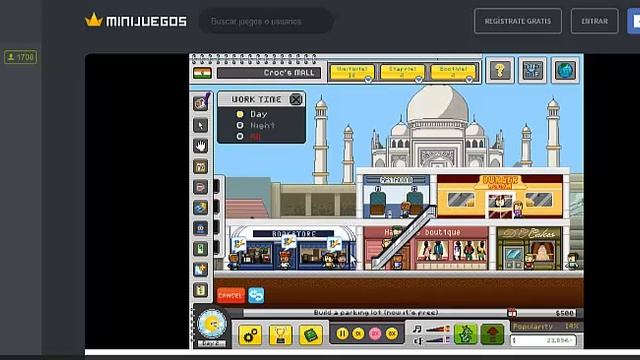Click the red Cancel button
Viewport: 640px width, 360px height.
[x=231, y=295]
